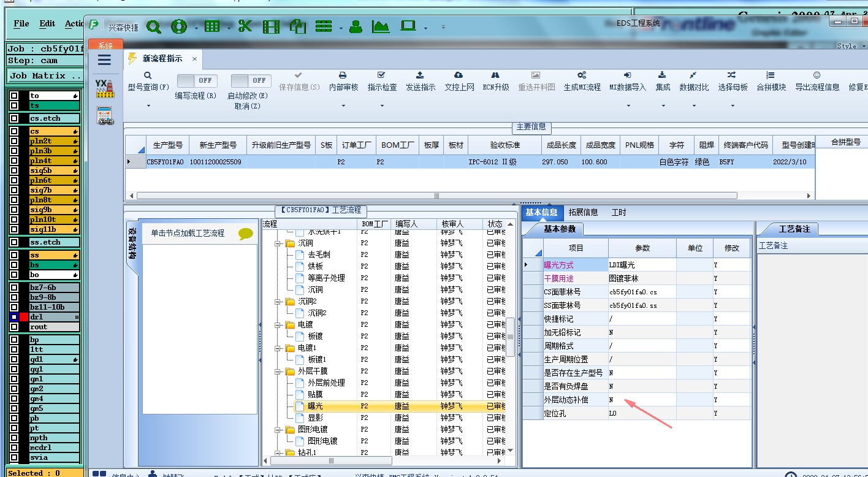Open dropdown arrow under MI数据导入

[627, 106]
